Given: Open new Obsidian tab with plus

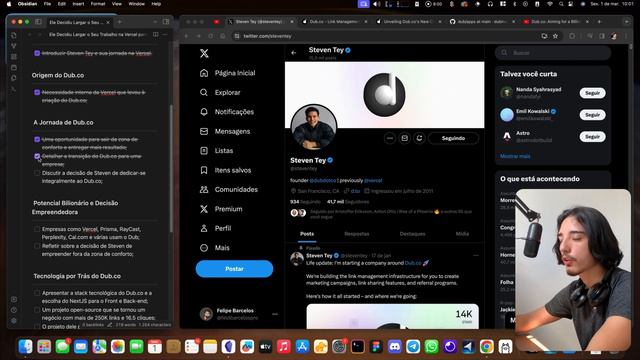Looking at the screenshot, I should [x=120, y=22].
